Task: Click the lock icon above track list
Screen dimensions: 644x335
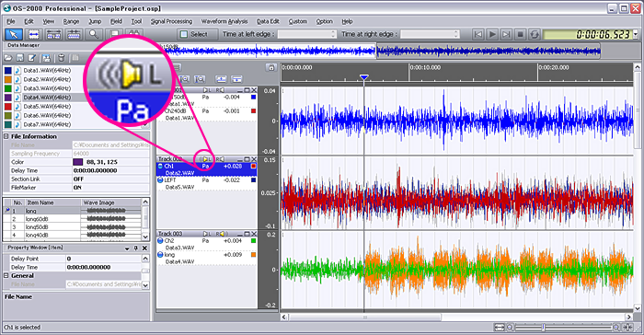Action: 270,68
